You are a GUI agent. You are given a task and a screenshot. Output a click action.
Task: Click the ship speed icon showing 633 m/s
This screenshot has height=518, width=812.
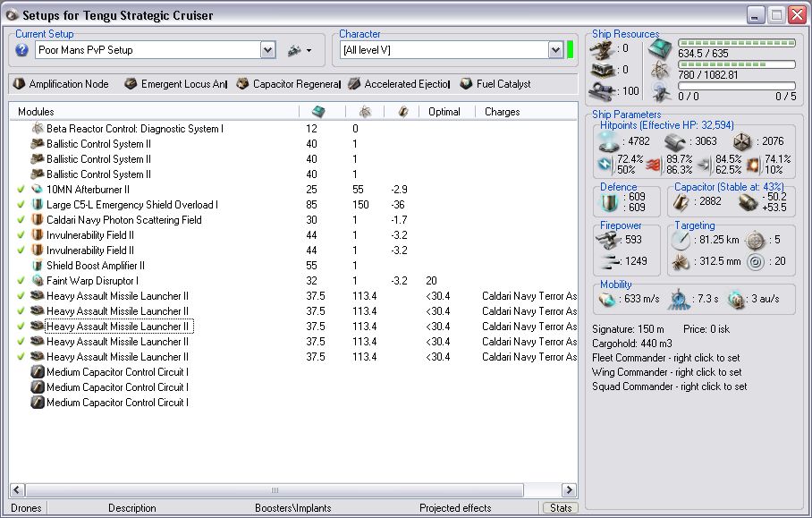pyautogui.click(x=607, y=299)
